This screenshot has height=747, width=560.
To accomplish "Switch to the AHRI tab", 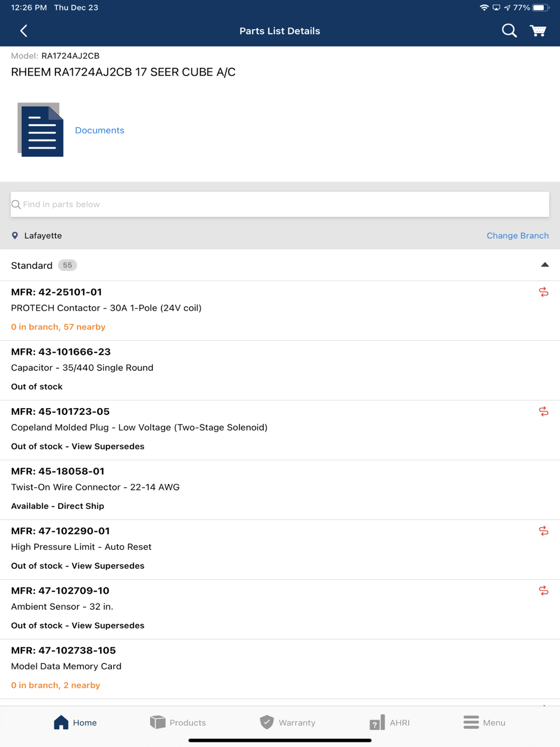I will pos(390,722).
